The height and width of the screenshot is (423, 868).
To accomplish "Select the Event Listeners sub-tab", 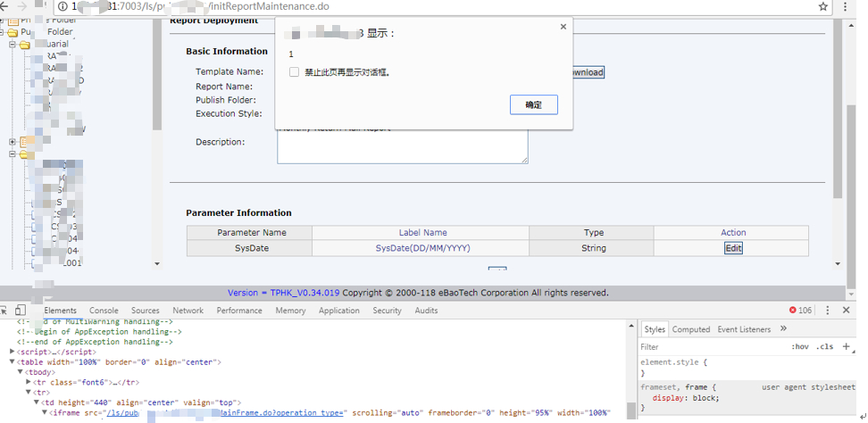I will [x=744, y=329].
